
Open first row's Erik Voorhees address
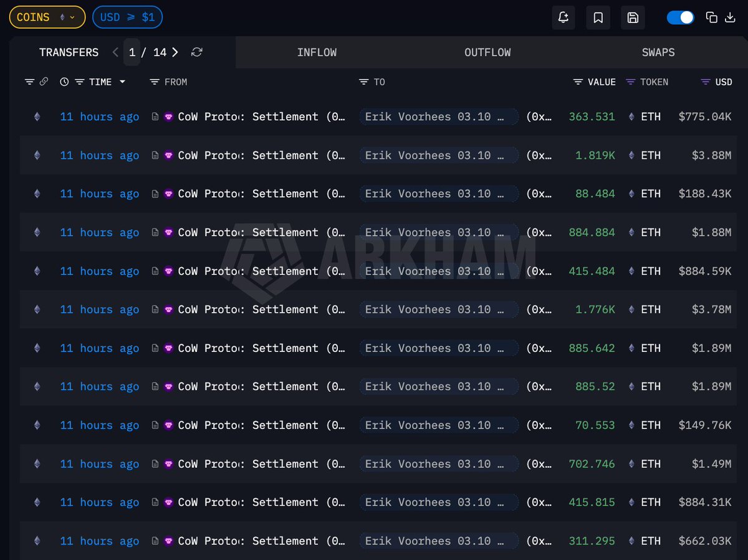point(438,116)
